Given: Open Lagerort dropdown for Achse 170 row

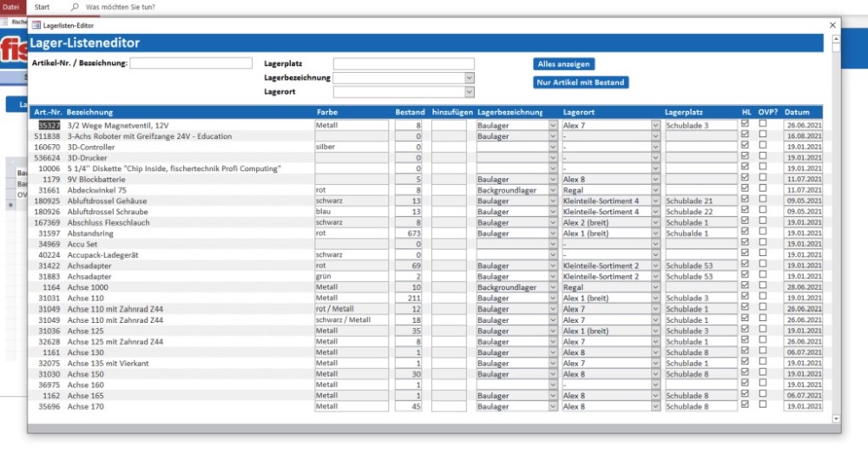Looking at the screenshot, I should point(654,406).
